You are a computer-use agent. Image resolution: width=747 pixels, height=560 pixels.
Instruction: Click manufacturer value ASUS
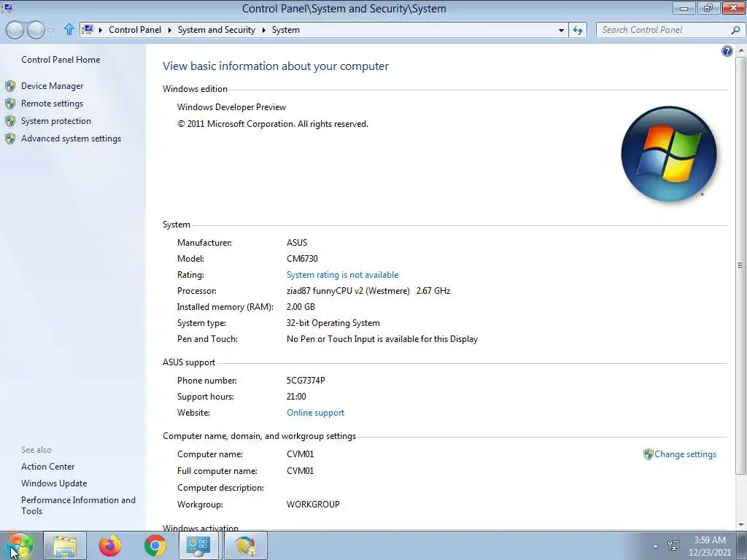pos(297,243)
